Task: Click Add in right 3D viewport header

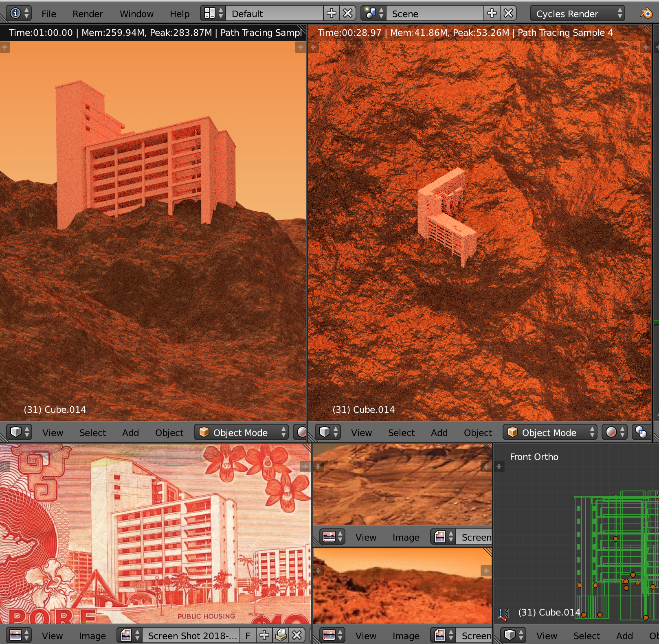Action: (x=439, y=433)
